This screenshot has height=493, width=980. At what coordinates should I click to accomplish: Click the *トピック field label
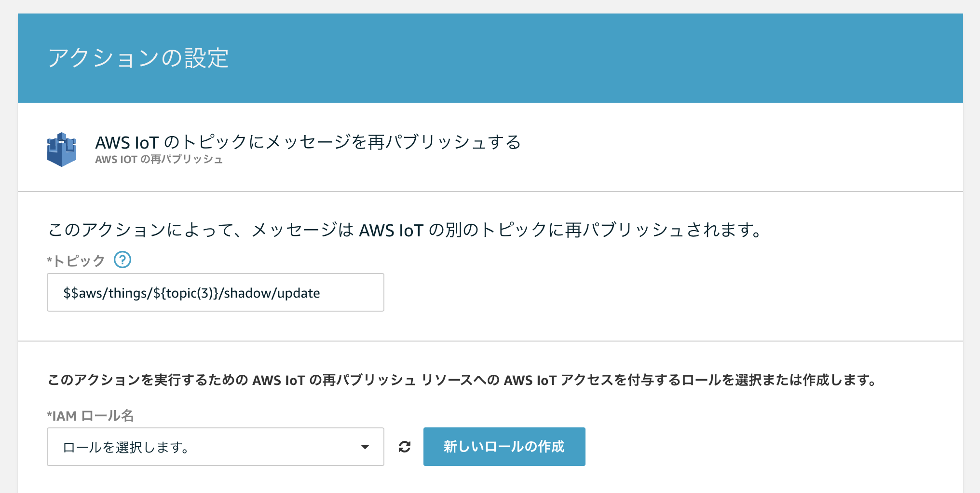76,261
